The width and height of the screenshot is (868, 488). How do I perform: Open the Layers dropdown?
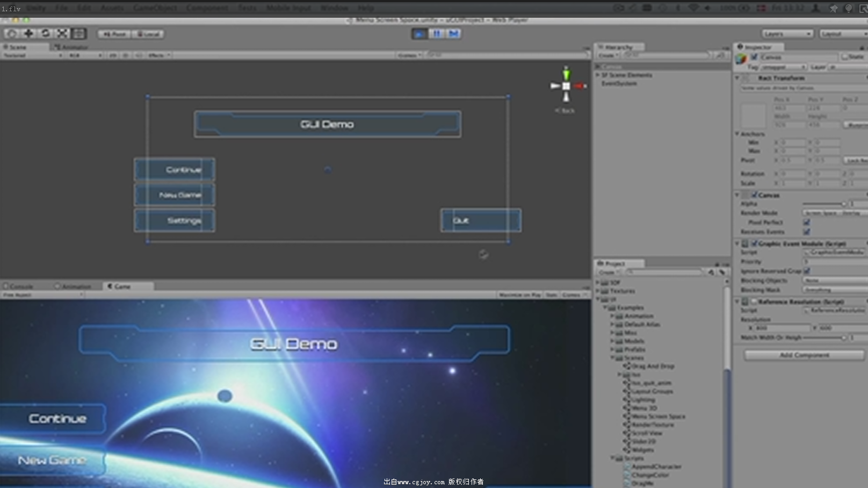click(787, 34)
